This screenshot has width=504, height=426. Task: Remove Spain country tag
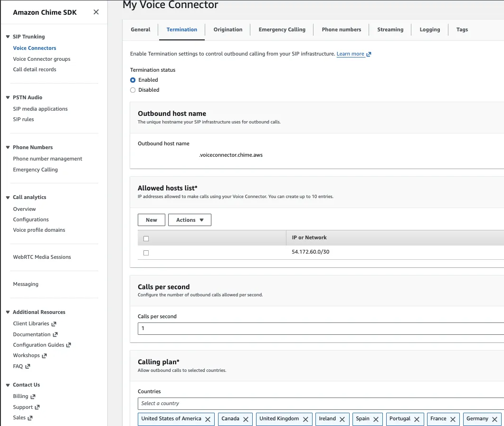[x=376, y=419]
